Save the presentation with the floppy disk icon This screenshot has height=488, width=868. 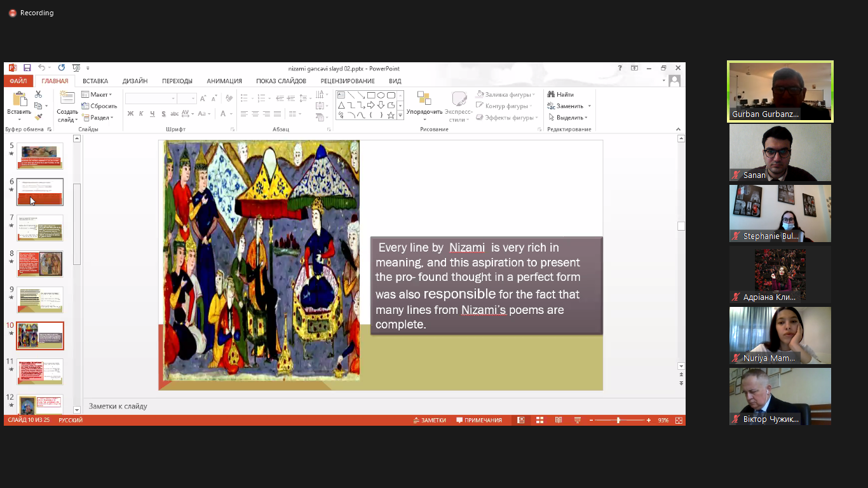27,68
